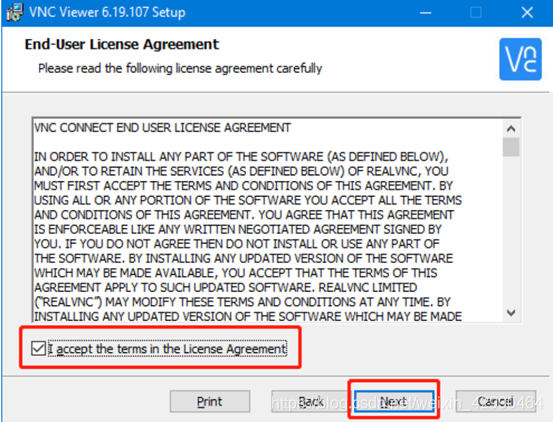Click the 'End-User License Agreement' heading
This screenshot has height=422, width=553.
pos(122,44)
